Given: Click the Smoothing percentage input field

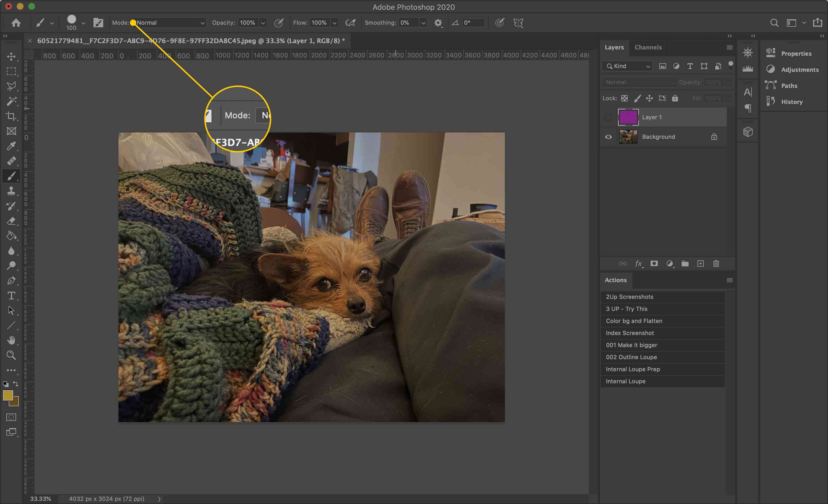Looking at the screenshot, I should tap(407, 22).
